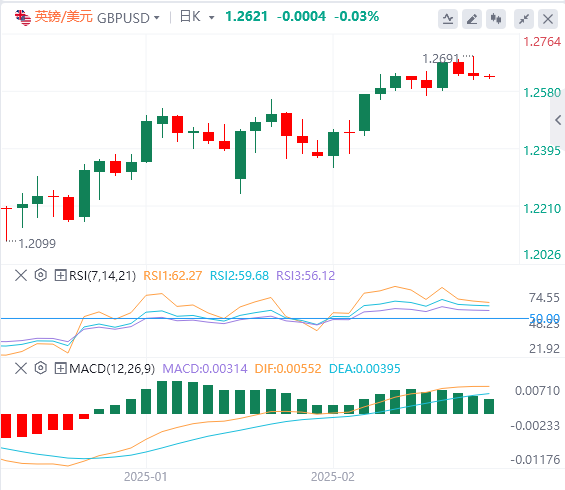The width and height of the screenshot is (565, 490).
Task: Open RSI indicator settings gear icon
Action: tap(41, 275)
